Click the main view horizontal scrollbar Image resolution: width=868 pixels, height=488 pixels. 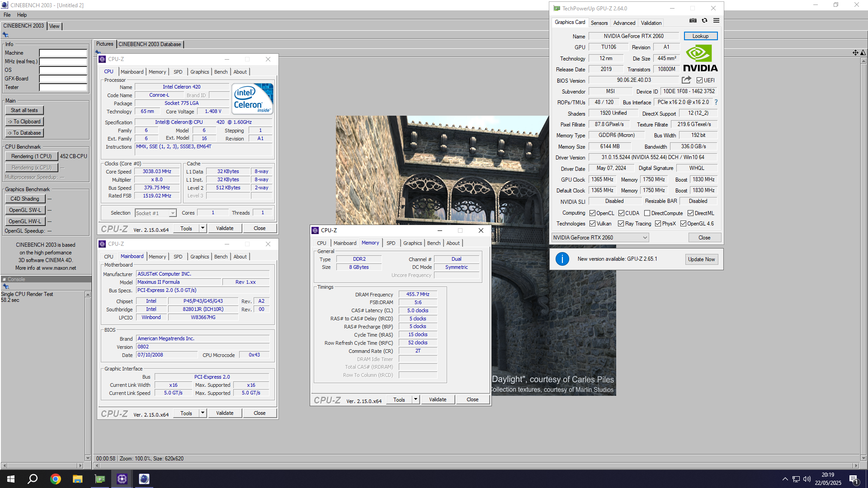[x=476, y=465]
